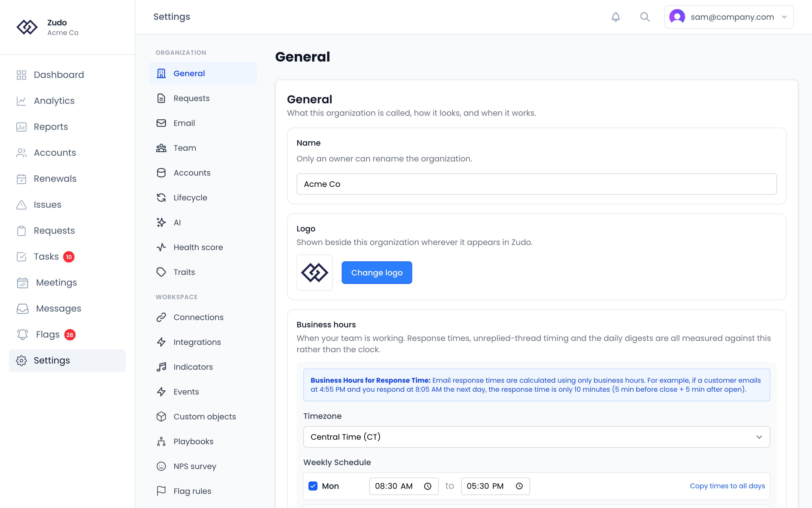
Task: Select Events under Workspace
Action: point(203,392)
